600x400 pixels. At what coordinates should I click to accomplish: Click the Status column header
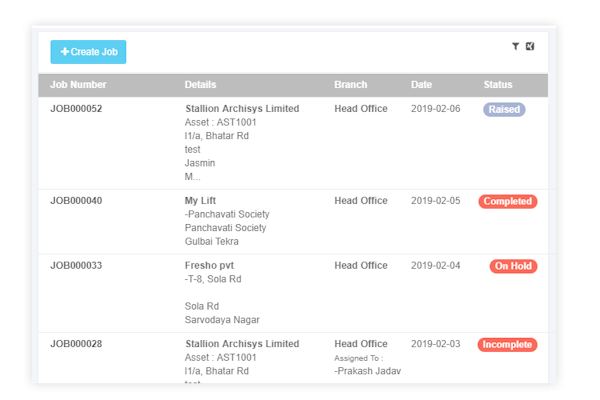pyautogui.click(x=498, y=85)
